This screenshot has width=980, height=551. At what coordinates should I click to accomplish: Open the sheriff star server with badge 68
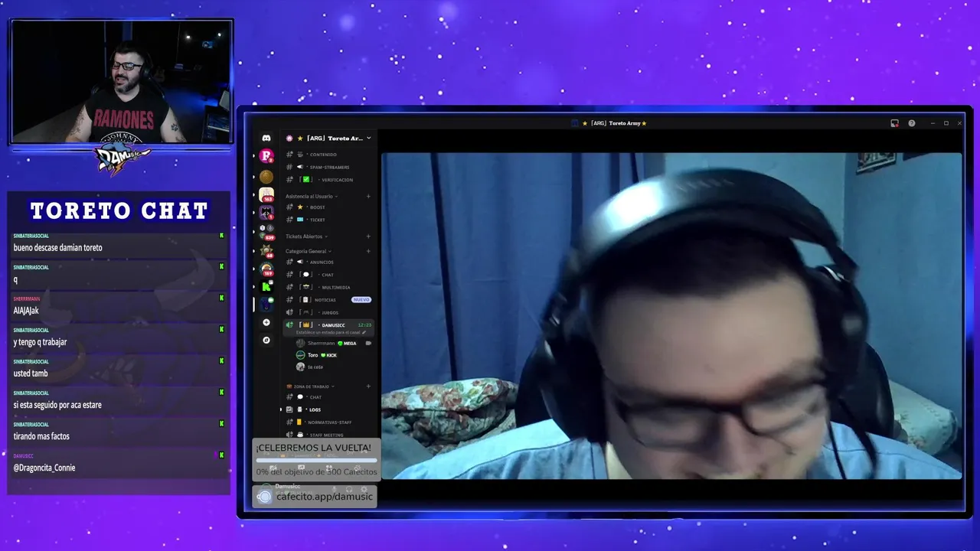pos(266,250)
